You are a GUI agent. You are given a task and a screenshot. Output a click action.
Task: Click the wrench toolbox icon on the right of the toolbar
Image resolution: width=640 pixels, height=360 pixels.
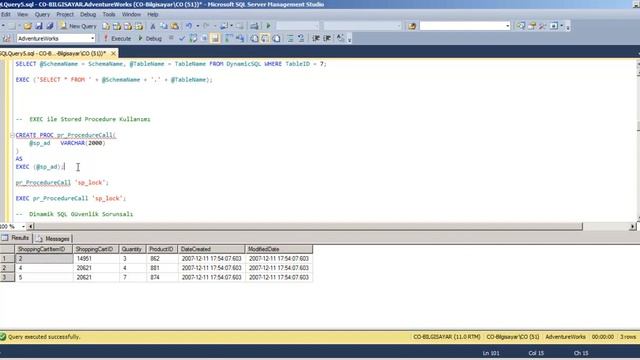point(542,26)
